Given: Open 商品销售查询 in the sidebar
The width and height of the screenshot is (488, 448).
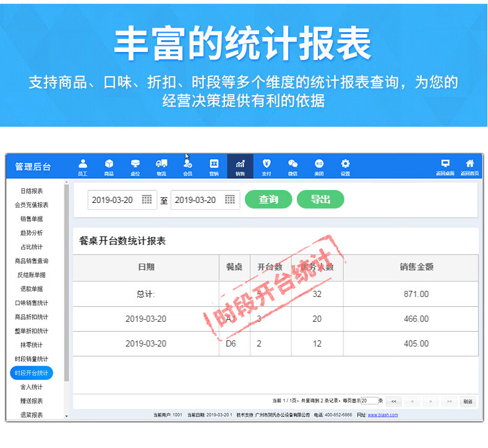Looking at the screenshot, I should pyautogui.click(x=32, y=261).
